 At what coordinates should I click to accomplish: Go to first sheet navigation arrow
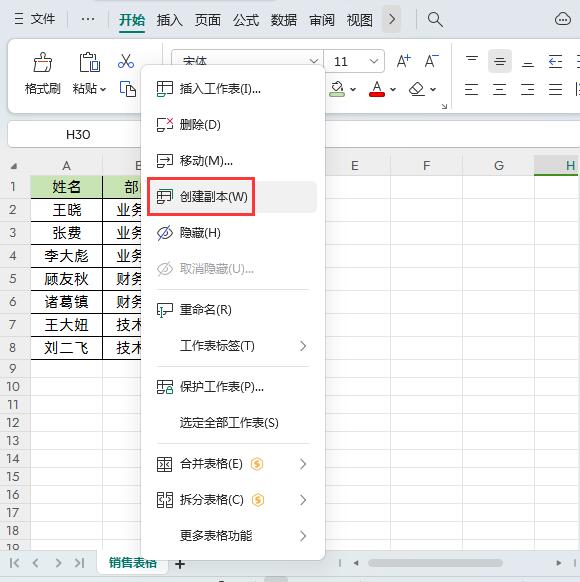14,563
